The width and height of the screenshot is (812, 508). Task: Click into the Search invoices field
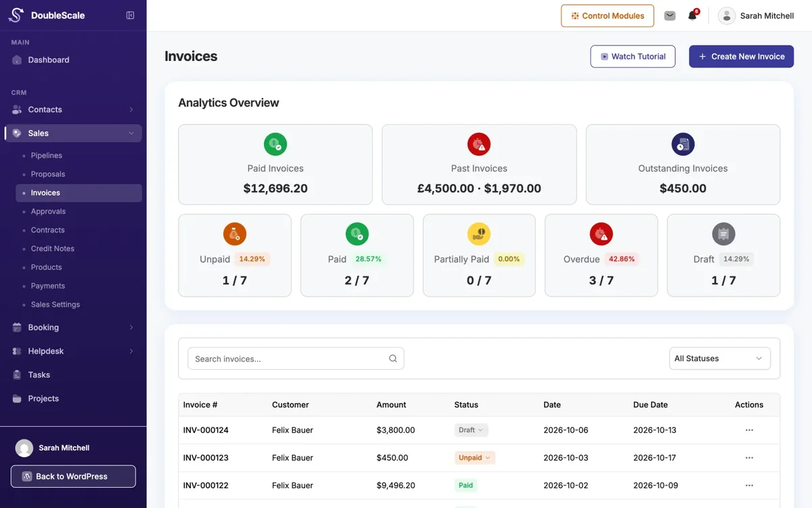click(296, 359)
